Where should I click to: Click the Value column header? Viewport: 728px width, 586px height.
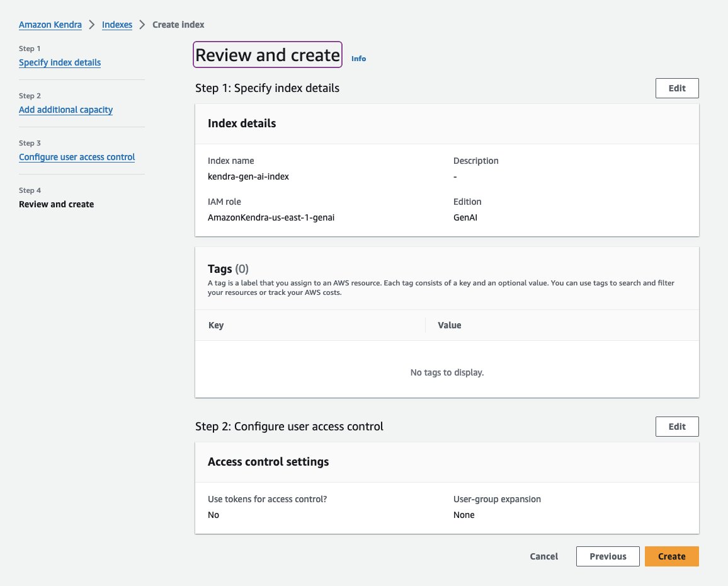tap(450, 325)
